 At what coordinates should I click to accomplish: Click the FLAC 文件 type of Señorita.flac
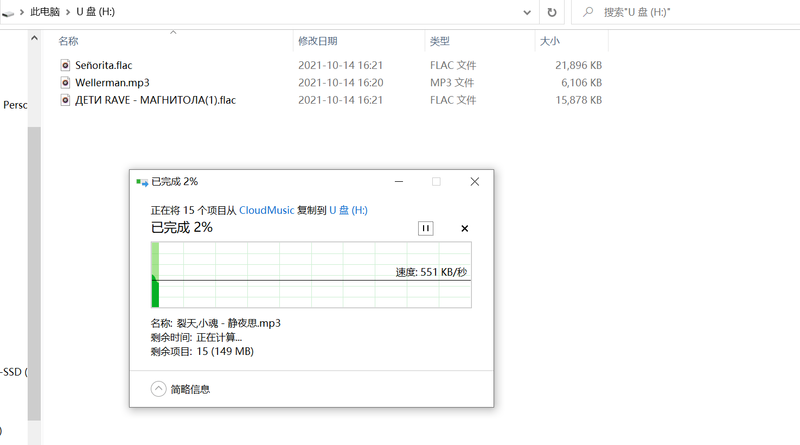453,65
